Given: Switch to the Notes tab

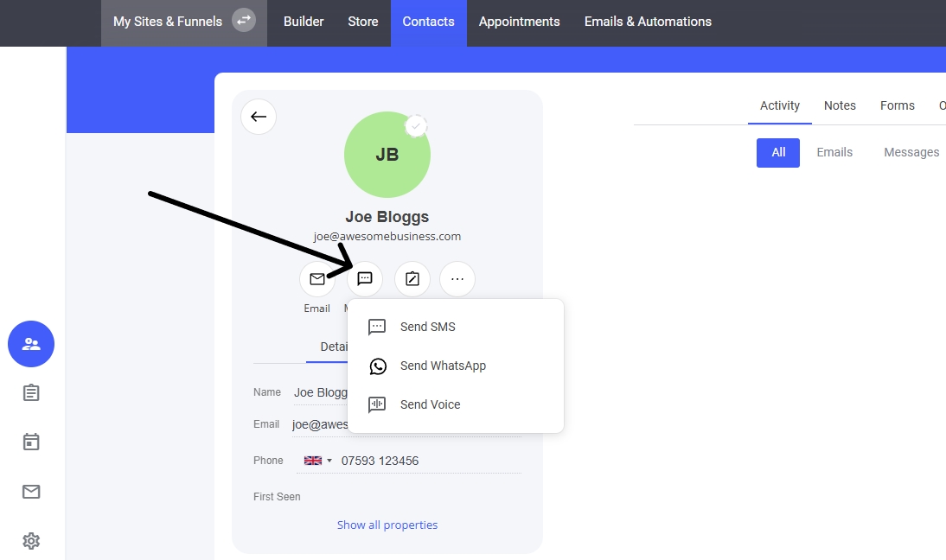Looking at the screenshot, I should click(x=840, y=105).
